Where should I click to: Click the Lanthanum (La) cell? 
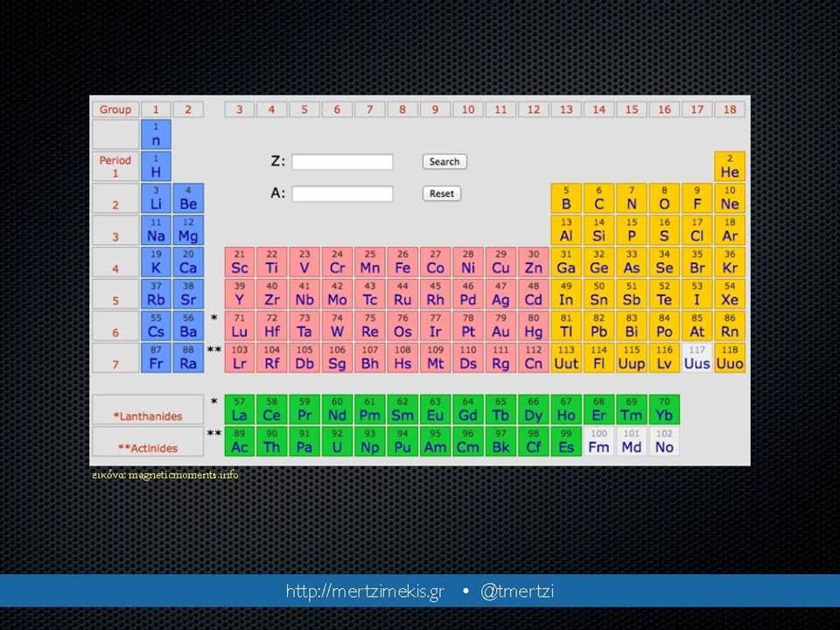240,409
